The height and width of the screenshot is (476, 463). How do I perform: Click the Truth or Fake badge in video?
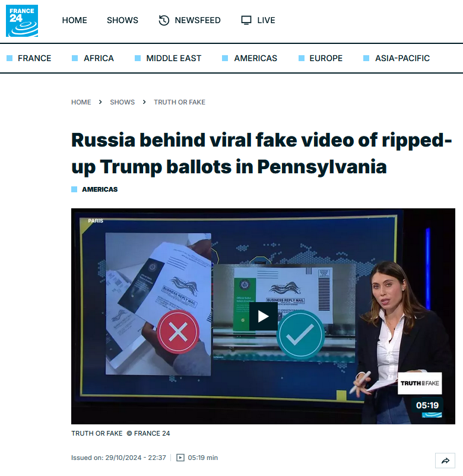coord(420,383)
